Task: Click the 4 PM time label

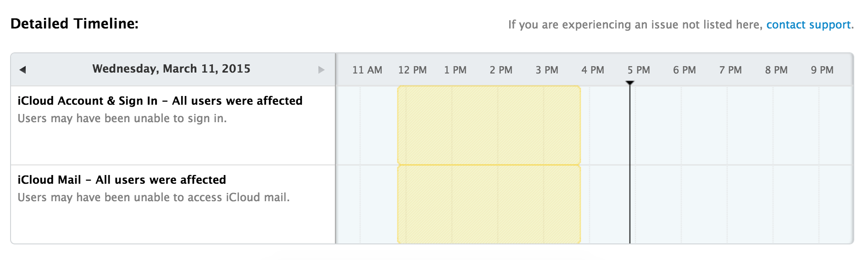Action: click(593, 70)
